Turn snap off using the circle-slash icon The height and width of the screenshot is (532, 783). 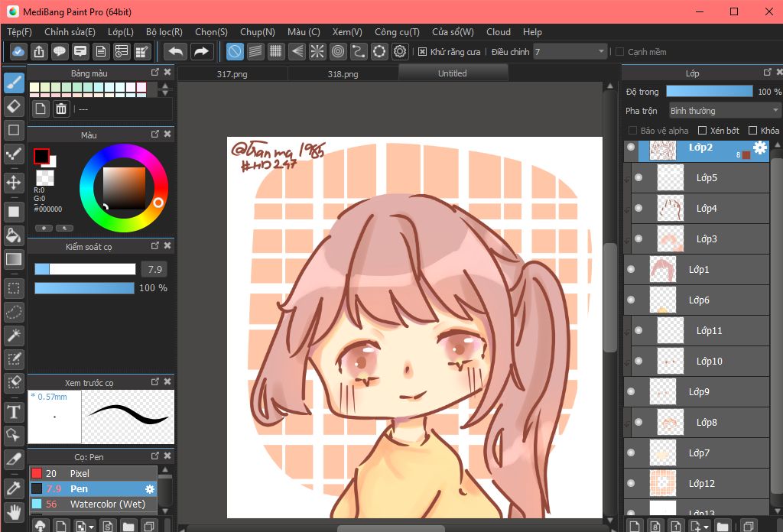pos(235,51)
